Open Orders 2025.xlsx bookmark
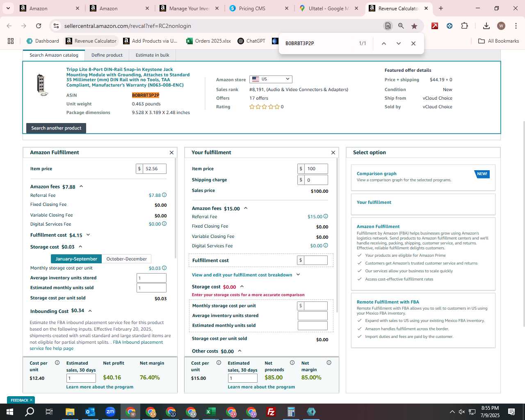525x420 pixels. point(209,41)
